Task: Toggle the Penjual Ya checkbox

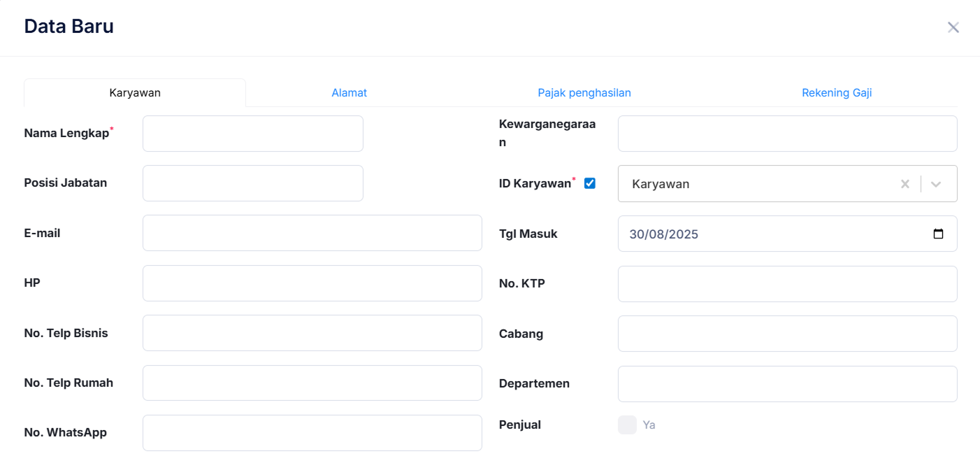Action: pyautogui.click(x=627, y=425)
